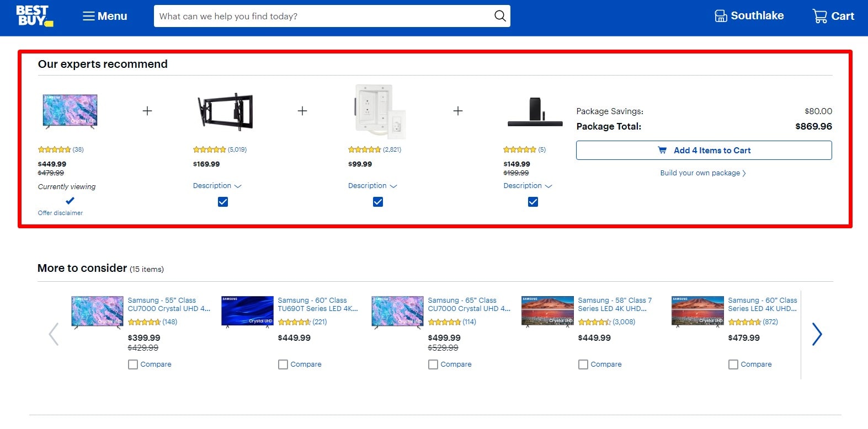Image resolution: width=868 pixels, height=429 pixels.
Task: Open the Samsung 60" Class TU690T thumbnail
Action: tap(247, 312)
